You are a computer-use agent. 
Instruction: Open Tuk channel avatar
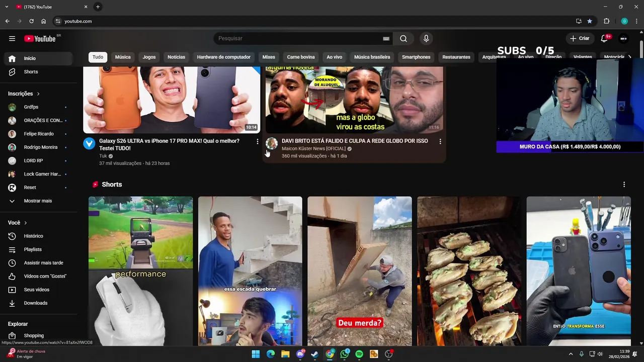point(89,143)
